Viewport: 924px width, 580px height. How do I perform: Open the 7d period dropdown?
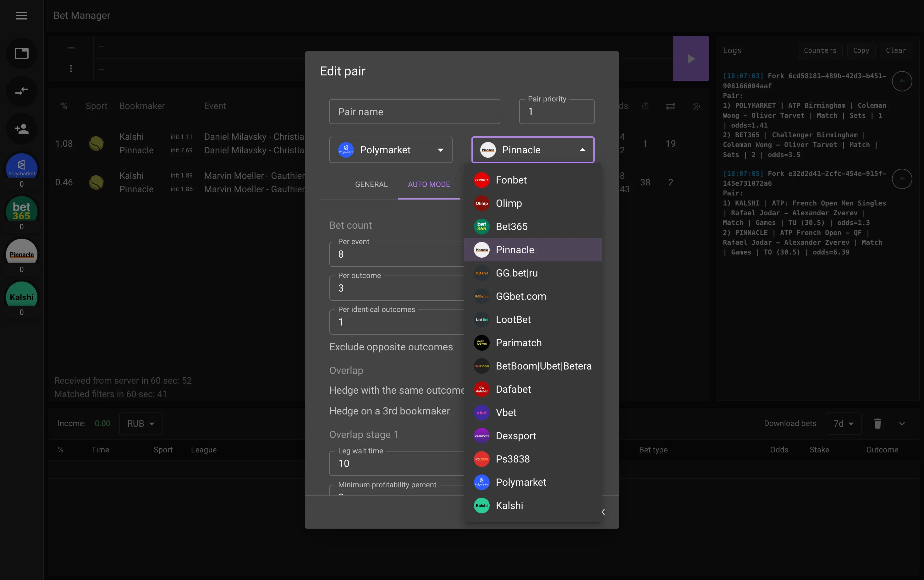coord(844,424)
